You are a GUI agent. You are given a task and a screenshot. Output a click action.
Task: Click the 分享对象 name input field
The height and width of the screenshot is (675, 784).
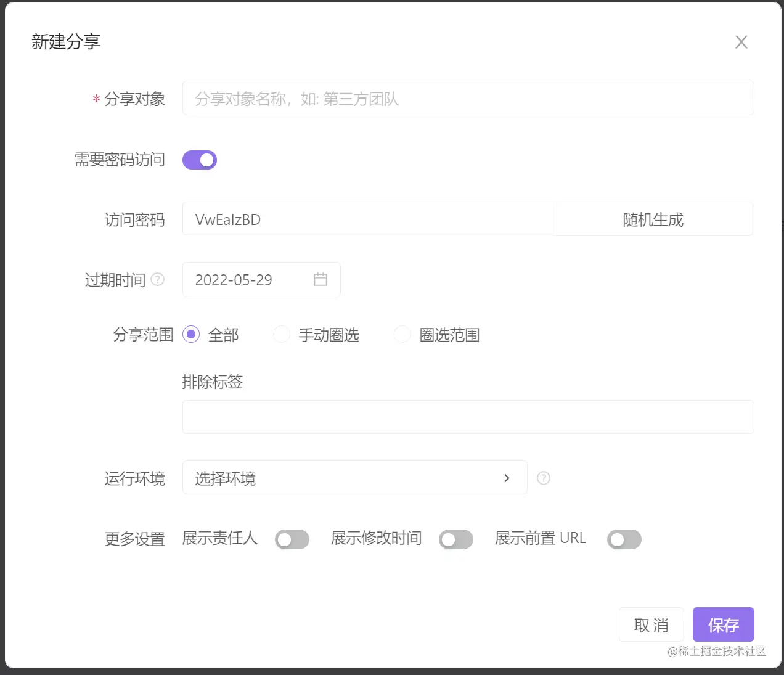pos(468,98)
